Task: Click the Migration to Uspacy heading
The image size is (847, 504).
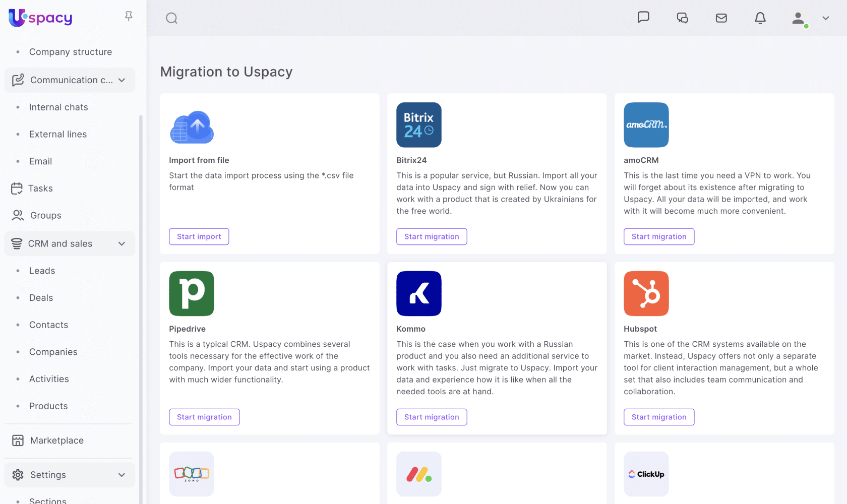Action: point(226,72)
